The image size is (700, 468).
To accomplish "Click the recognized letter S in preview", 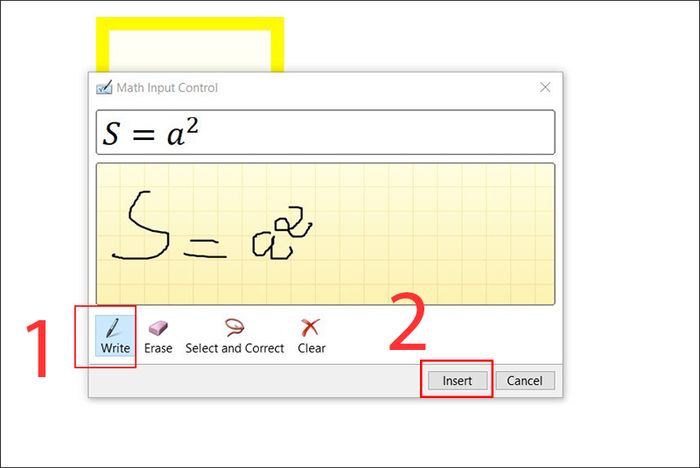I will pos(111,134).
